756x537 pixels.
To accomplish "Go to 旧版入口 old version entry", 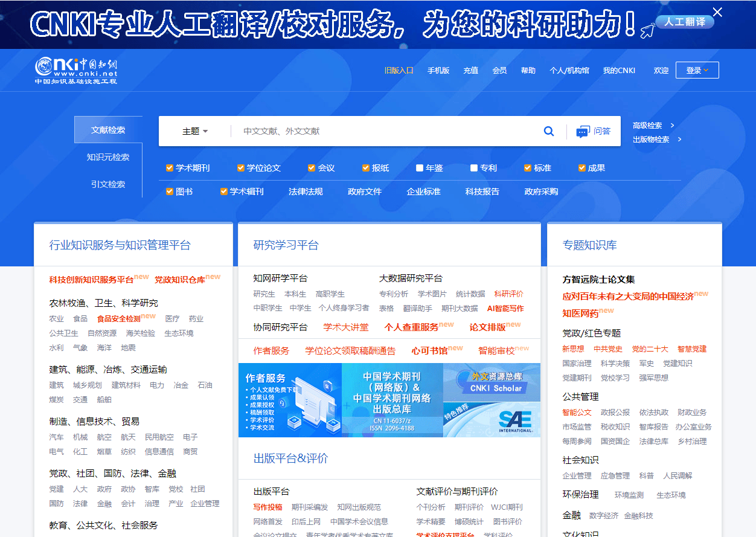I will tap(399, 69).
